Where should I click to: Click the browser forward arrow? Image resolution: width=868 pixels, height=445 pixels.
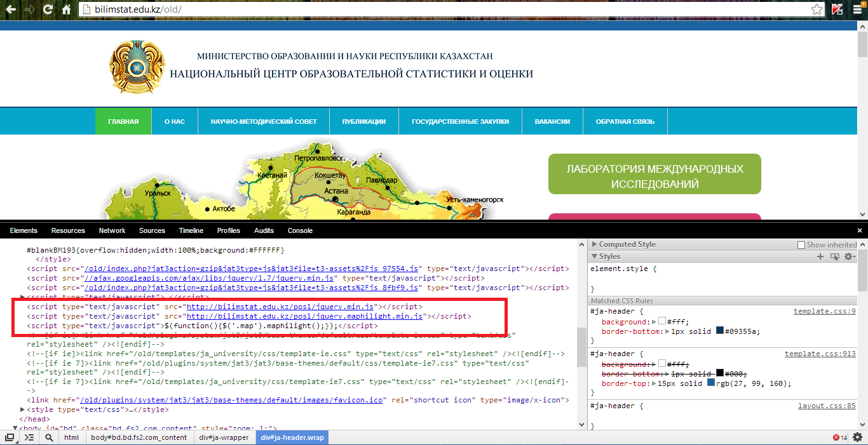click(x=29, y=10)
